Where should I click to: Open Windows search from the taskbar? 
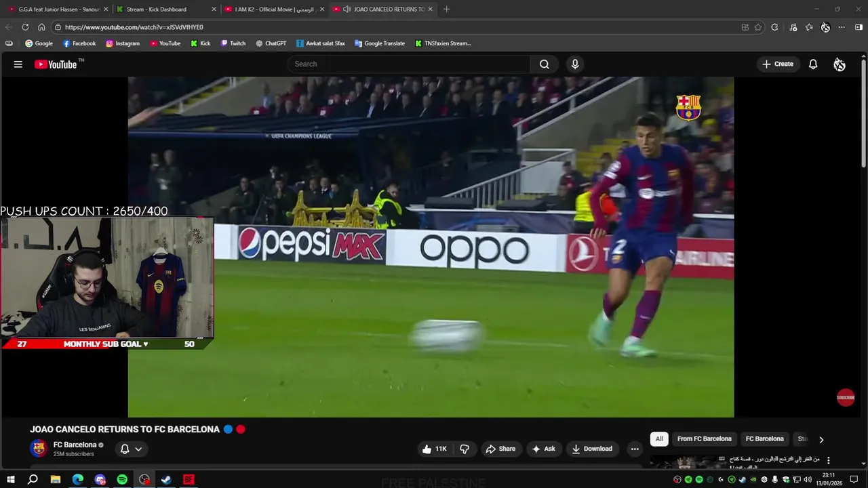pyautogui.click(x=33, y=480)
